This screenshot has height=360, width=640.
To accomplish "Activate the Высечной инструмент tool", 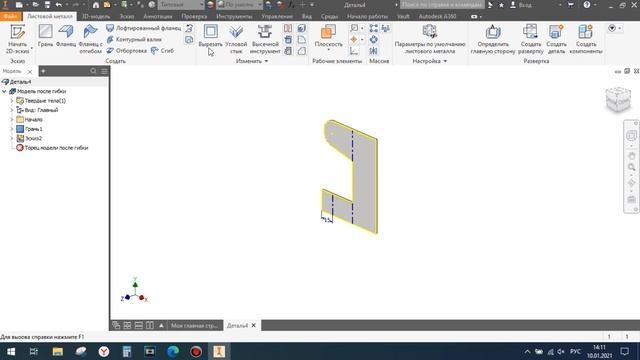I will 265,39.
